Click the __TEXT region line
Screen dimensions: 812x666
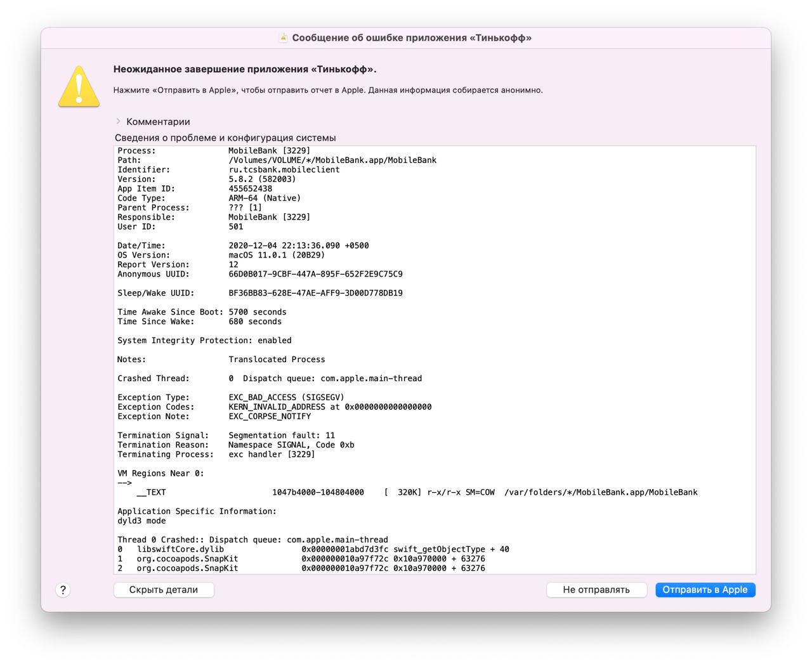417,493
